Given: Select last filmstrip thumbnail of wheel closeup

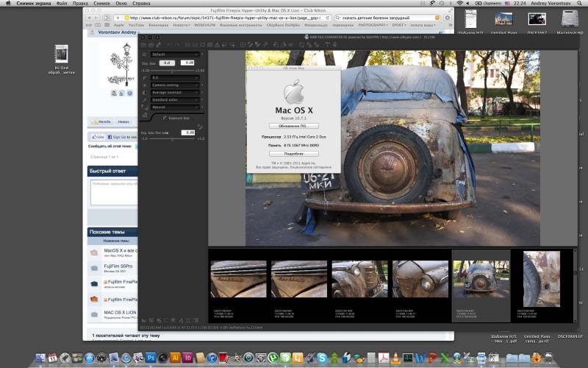Looking at the screenshot, I should point(542,279).
